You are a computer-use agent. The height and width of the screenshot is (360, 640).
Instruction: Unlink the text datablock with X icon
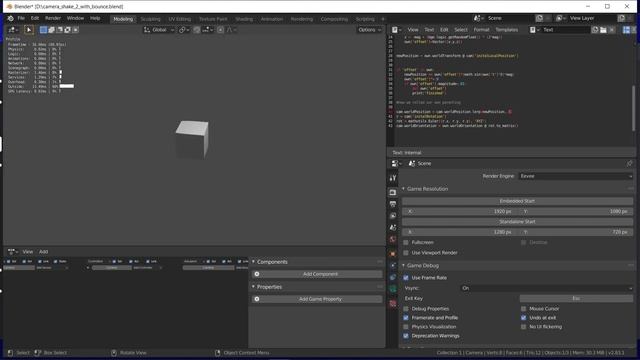[611, 30]
